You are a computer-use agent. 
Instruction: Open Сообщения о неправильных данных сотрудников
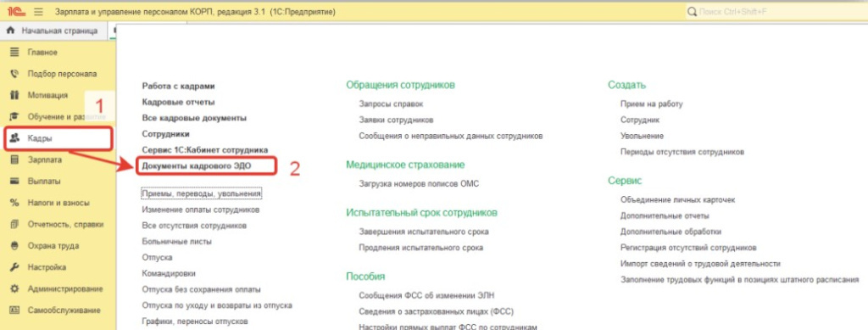click(x=451, y=136)
